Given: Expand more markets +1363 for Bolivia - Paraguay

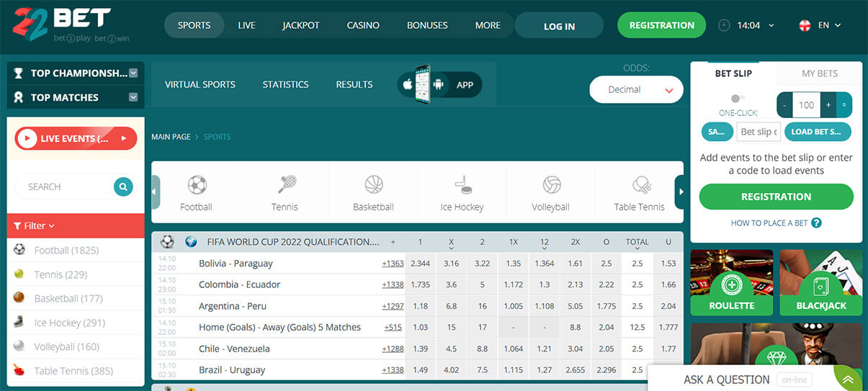Looking at the screenshot, I should coord(393,264).
